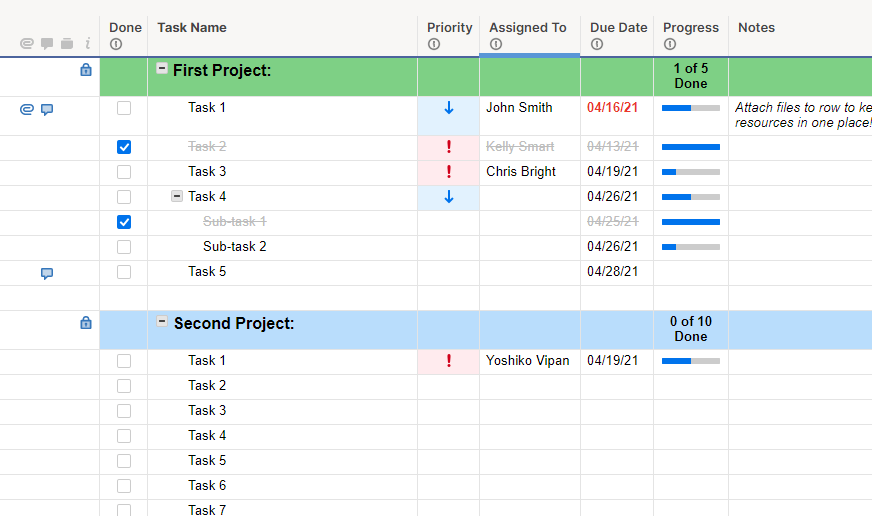The height and width of the screenshot is (516, 872).
Task: Click the info icon under Priority column header
Action: (434, 44)
